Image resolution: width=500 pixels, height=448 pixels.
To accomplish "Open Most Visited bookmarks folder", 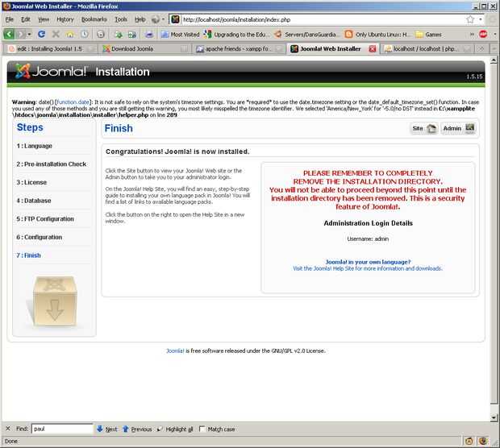I will [x=180, y=35].
